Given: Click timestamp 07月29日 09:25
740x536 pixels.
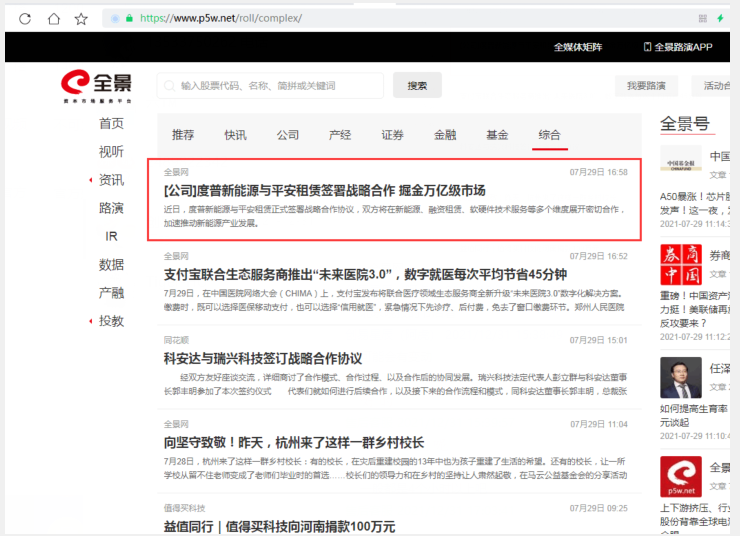Looking at the screenshot, I should tap(598, 508).
